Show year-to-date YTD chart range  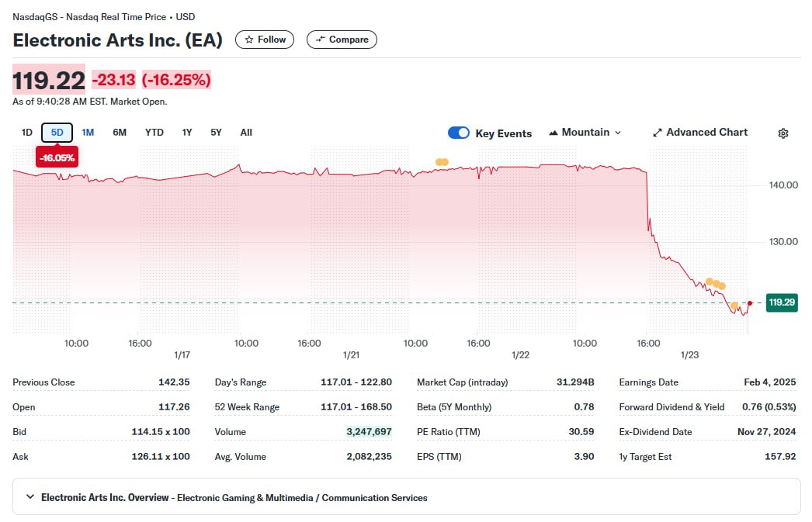pos(154,133)
